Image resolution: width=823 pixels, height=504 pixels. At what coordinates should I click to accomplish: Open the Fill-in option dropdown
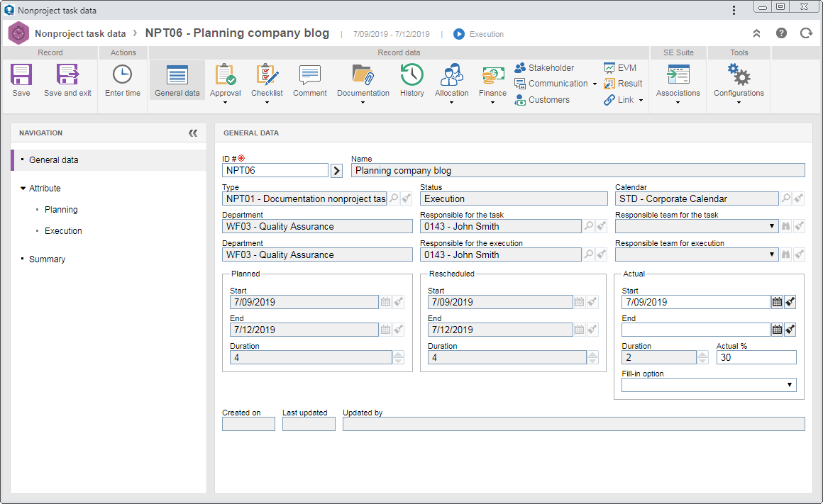(x=789, y=385)
